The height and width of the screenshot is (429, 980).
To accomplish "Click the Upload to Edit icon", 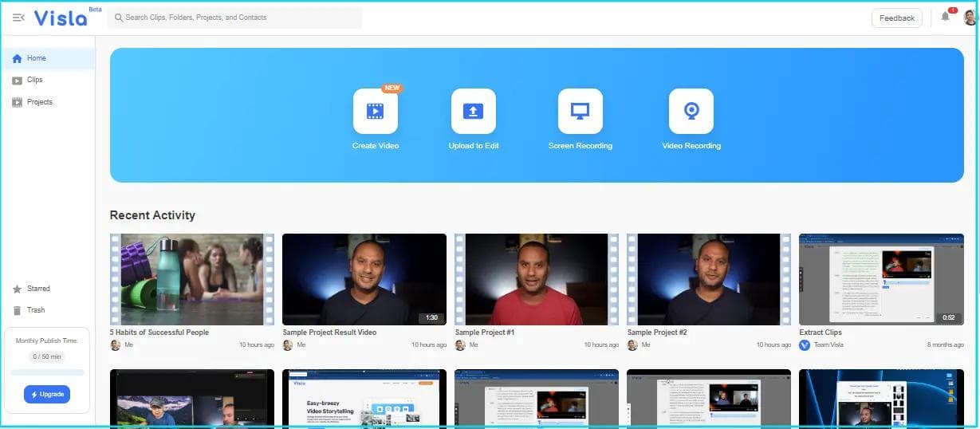I will tap(474, 111).
